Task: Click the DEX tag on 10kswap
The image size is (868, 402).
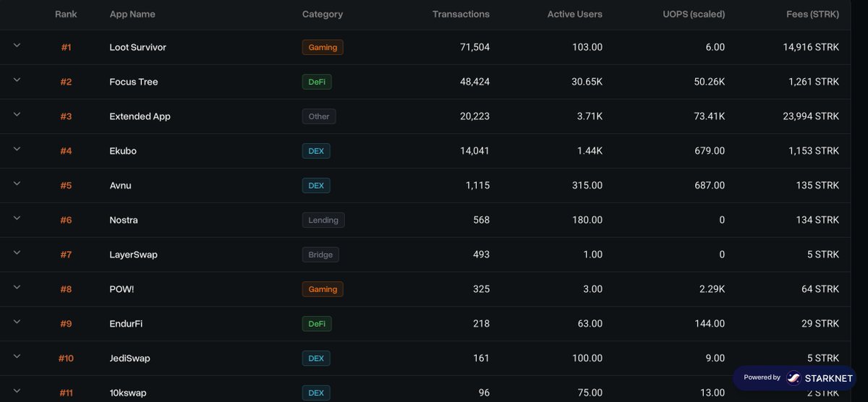Action: (x=316, y=393)
